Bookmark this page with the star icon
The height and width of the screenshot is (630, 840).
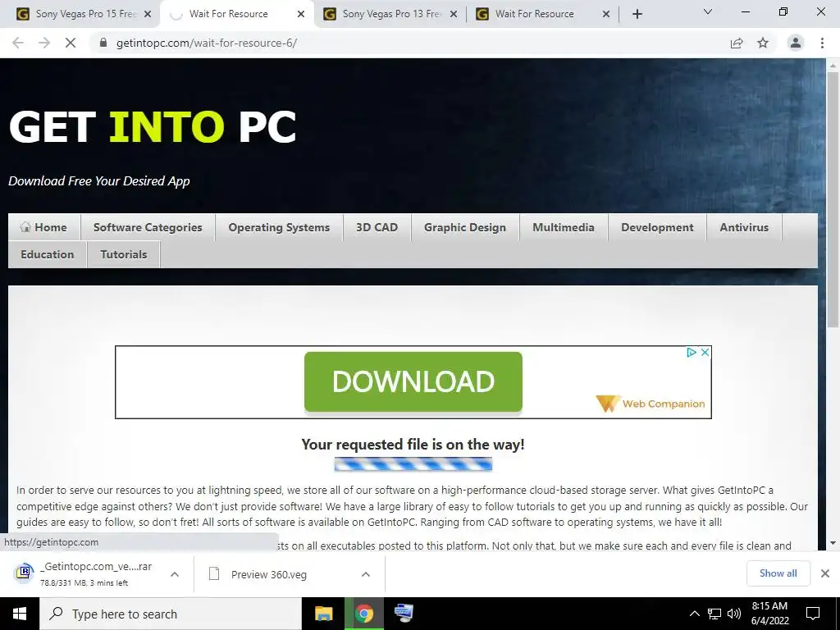(x=763, y=43)
